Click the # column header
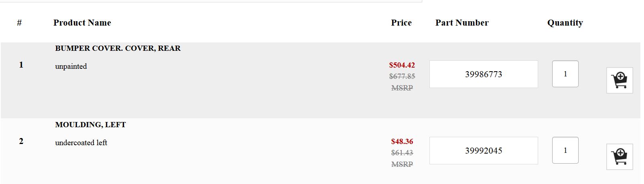The height and width of the screenshot is (184, 644). (x=19, y=23)
